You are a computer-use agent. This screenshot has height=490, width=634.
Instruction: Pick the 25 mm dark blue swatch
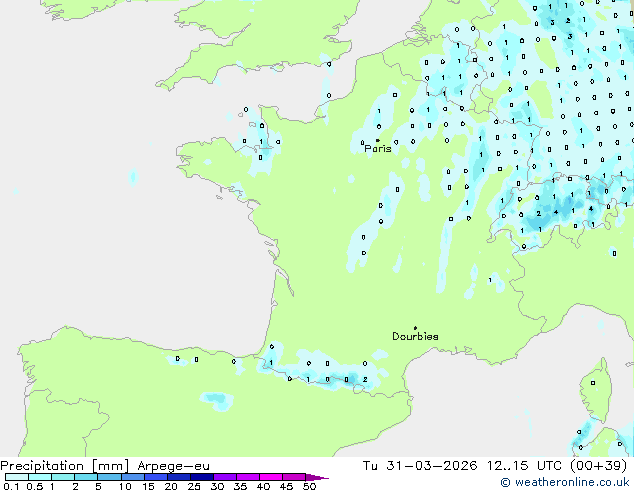(x=202, y=477)
